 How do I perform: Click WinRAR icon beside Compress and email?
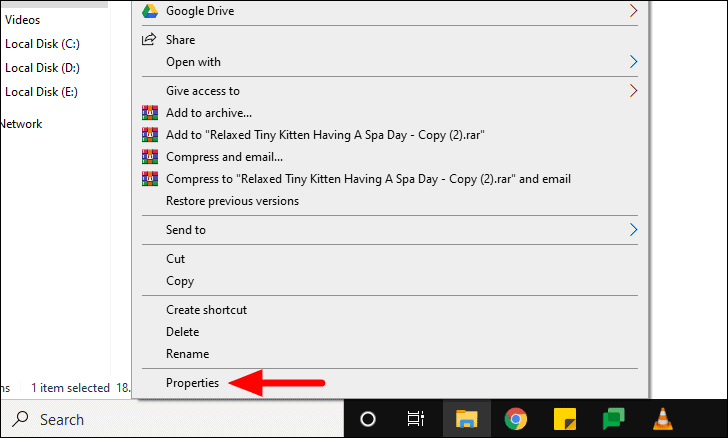point(150,157)
